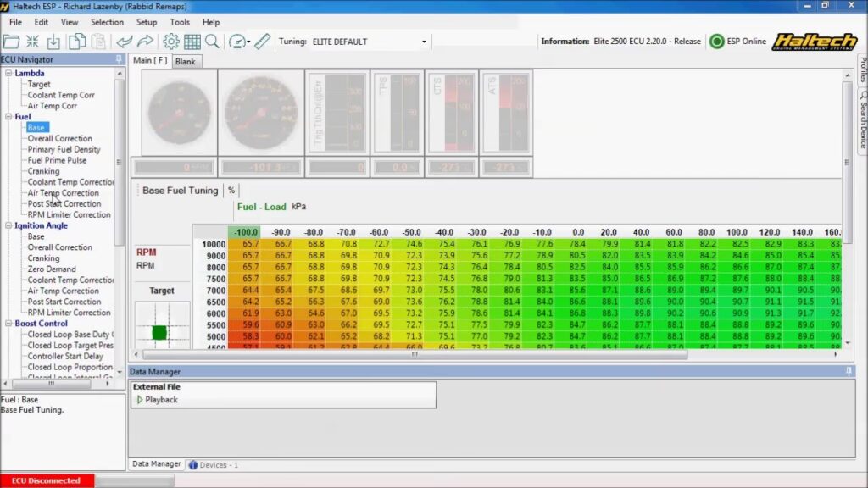Collapse the Lambda tree node
868x488 pixels.
point(8,73)
